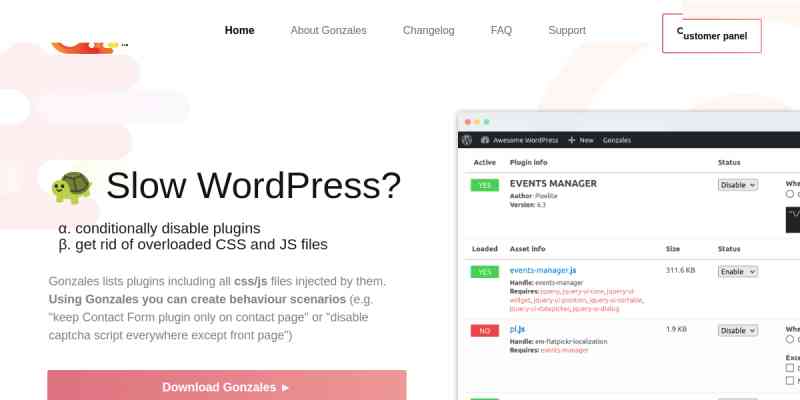Click the Gonzales item in admin bar
Viewport: 800px width, 400px height.
pyautogui.click(x=617, y=140)
